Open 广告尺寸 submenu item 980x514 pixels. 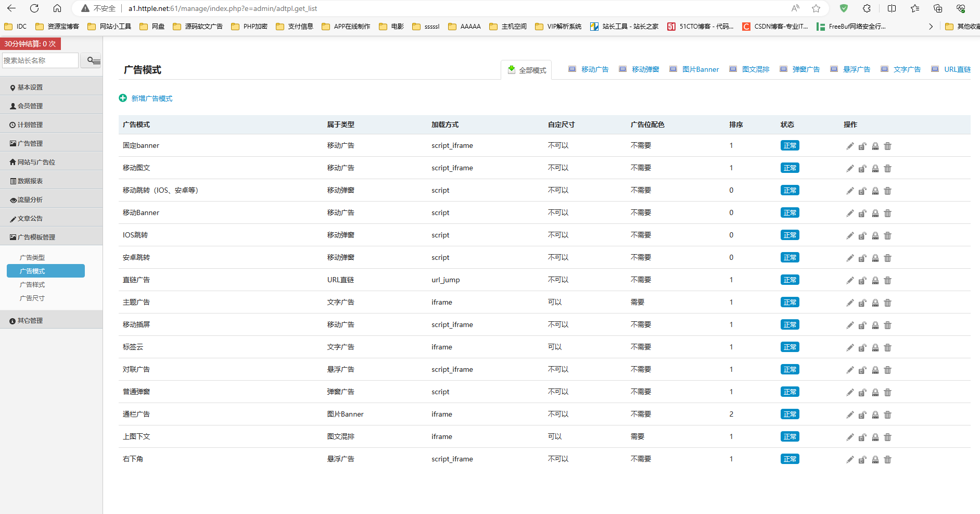click(x=32, y=298)
